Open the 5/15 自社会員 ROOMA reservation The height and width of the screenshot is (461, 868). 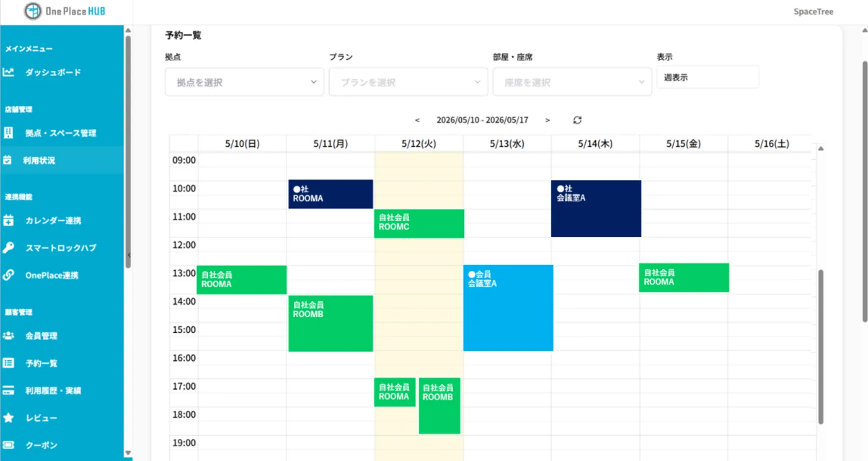point(684,278)
